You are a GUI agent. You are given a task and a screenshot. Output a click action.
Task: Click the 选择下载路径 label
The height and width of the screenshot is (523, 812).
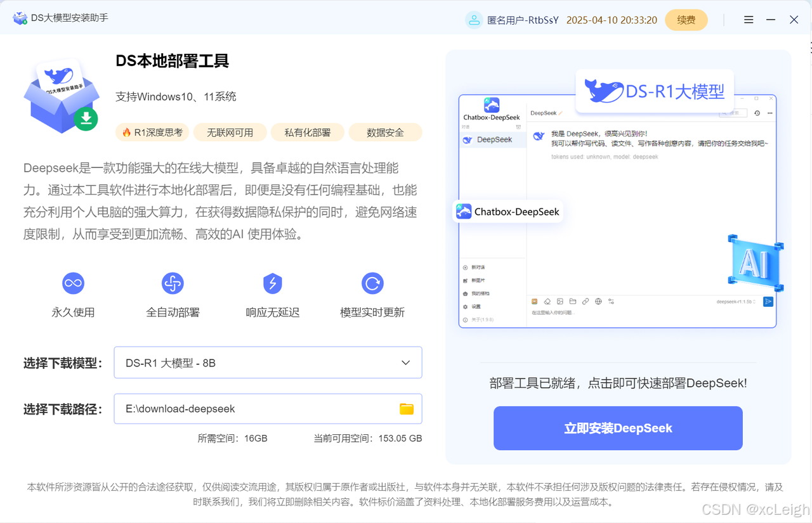pyautogui.click(x=63, y=410)
